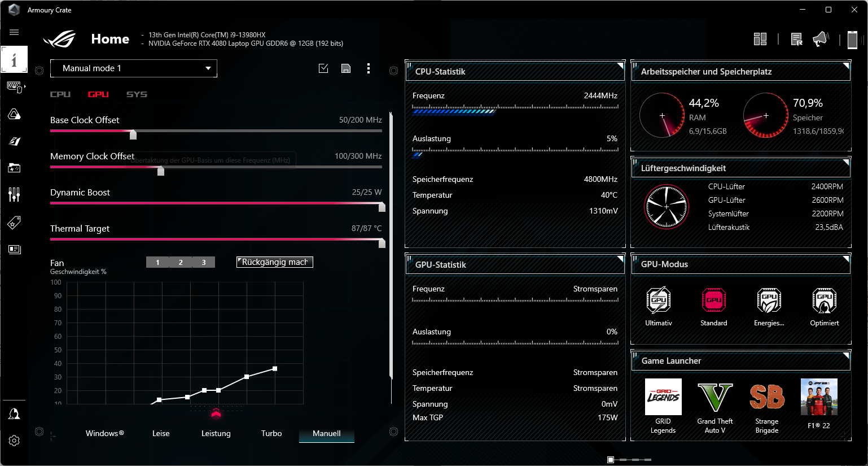Switch to the SYS tuning tab
The width and height of the screenshot is (868, 466).
pyautogui.click(x=137, y=94)
